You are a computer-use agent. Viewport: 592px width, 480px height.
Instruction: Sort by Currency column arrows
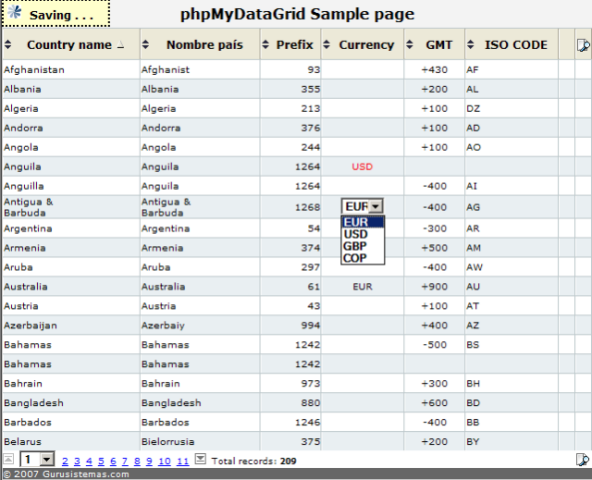pos(327,45)
